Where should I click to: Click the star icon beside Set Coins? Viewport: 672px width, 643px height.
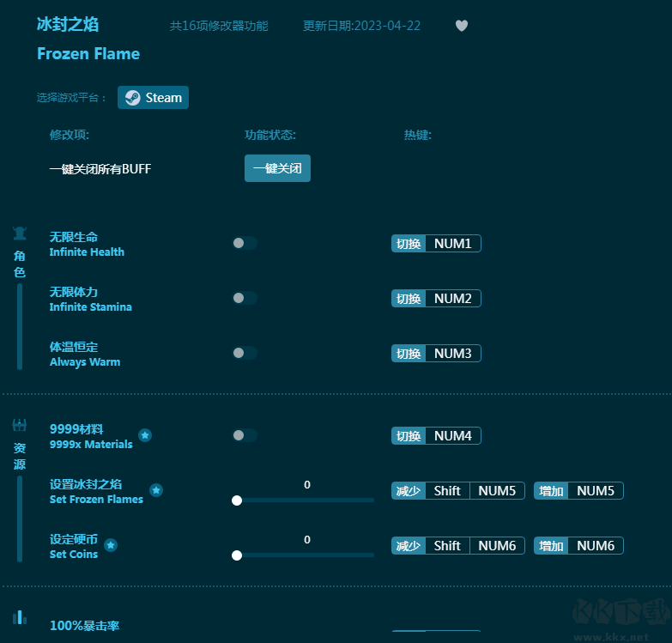111,545
